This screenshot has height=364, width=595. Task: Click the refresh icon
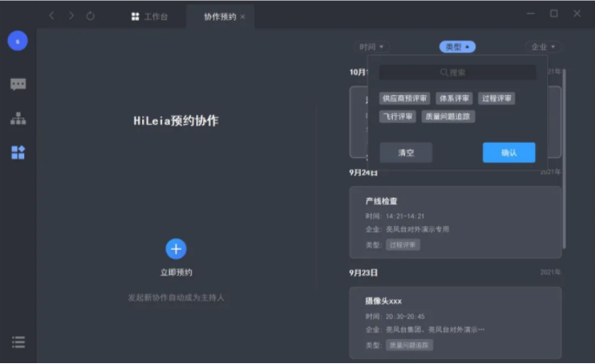coord(90,16)
